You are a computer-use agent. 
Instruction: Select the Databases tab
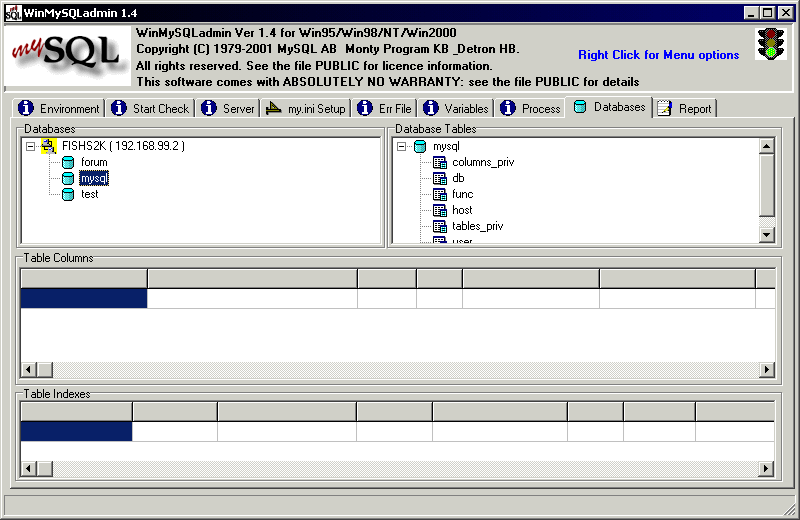click(x=609, y=107)
